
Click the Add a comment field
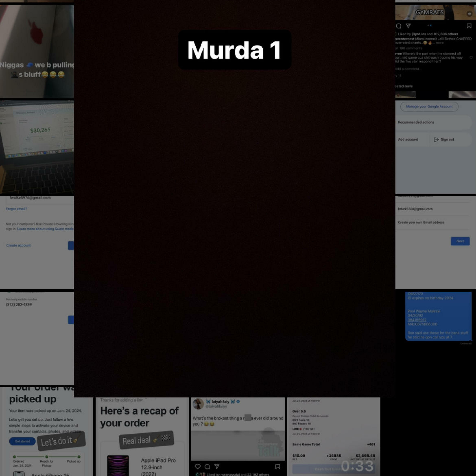coord(408,69)
